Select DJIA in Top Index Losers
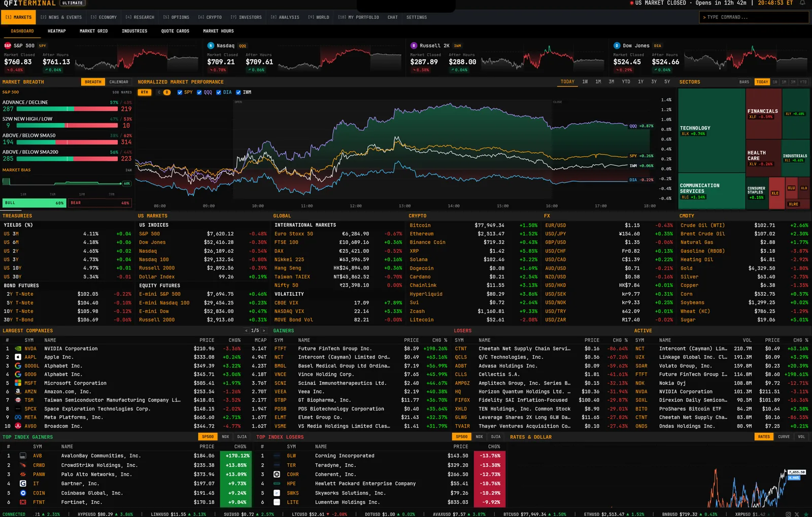Viewport: 812px width, 517px height. click(x=496, y=437)
